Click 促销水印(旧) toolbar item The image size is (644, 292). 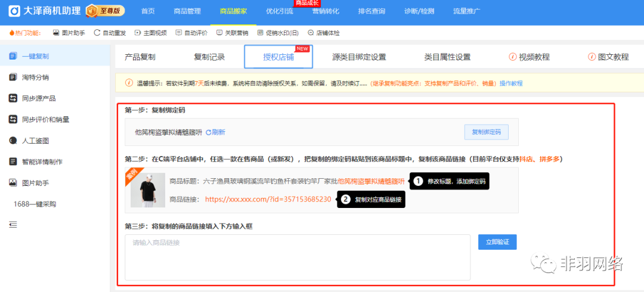click(261, 33)
